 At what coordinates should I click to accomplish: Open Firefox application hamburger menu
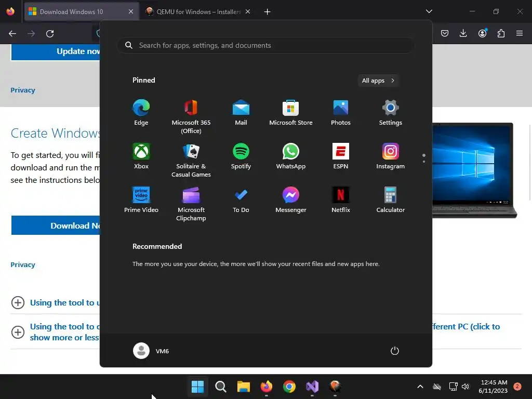tap(520, 33)
